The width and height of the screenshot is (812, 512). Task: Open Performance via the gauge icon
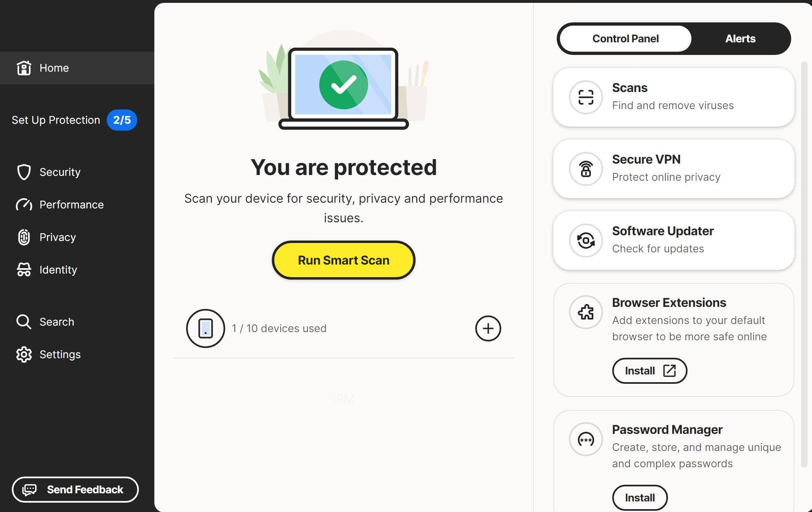click(x=24, y=205)
